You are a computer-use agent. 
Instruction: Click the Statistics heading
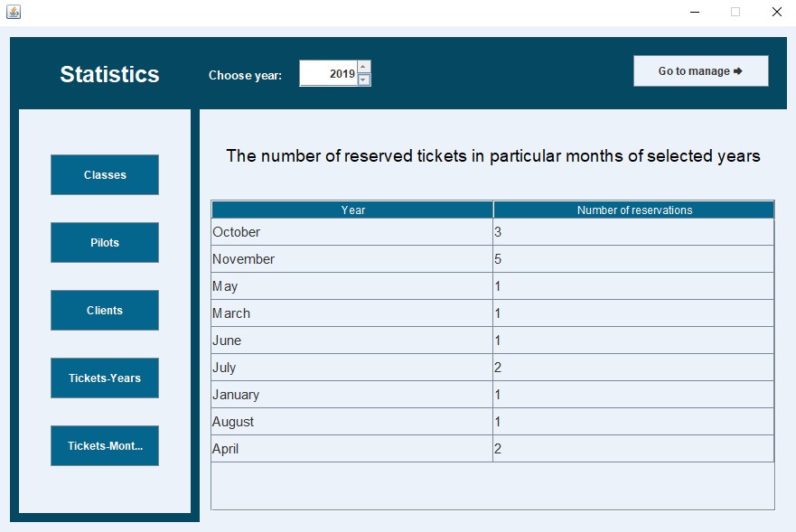[x=109, y=74]
